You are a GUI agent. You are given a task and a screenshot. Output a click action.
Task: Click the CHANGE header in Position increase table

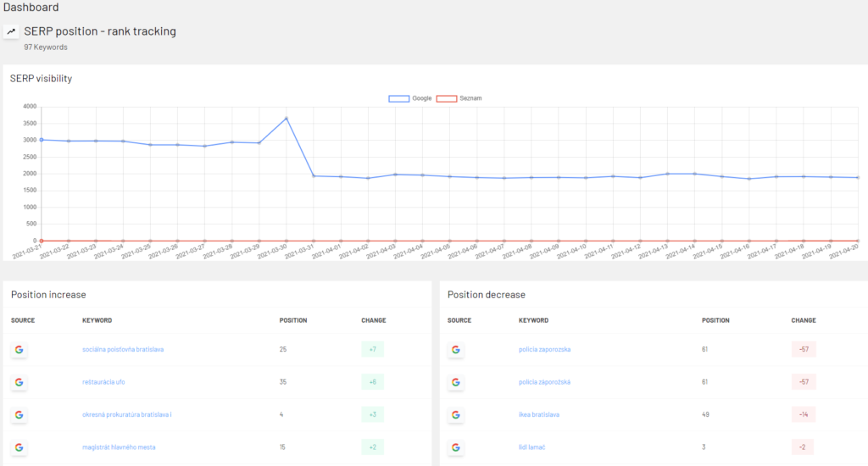(x=374, y=320)
